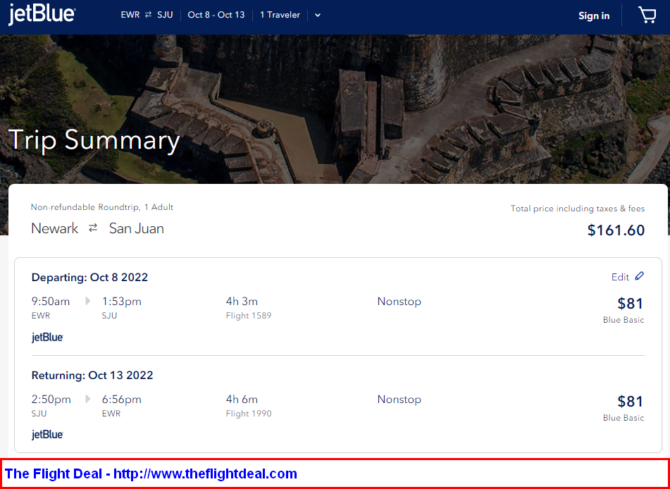Open the theflightdeal.com link
This screenshot has width=670, height=489.
tap(205, 474)
